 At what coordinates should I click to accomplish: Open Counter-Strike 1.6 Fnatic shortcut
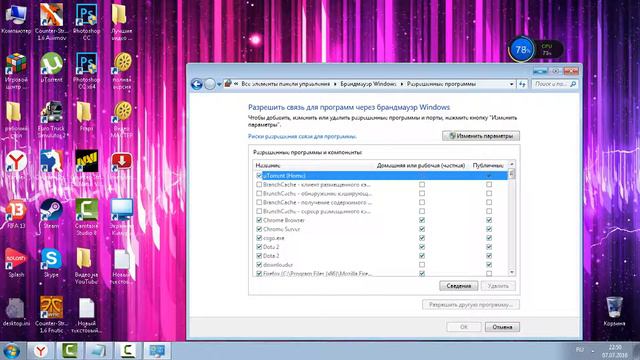[x=51, y=315]
